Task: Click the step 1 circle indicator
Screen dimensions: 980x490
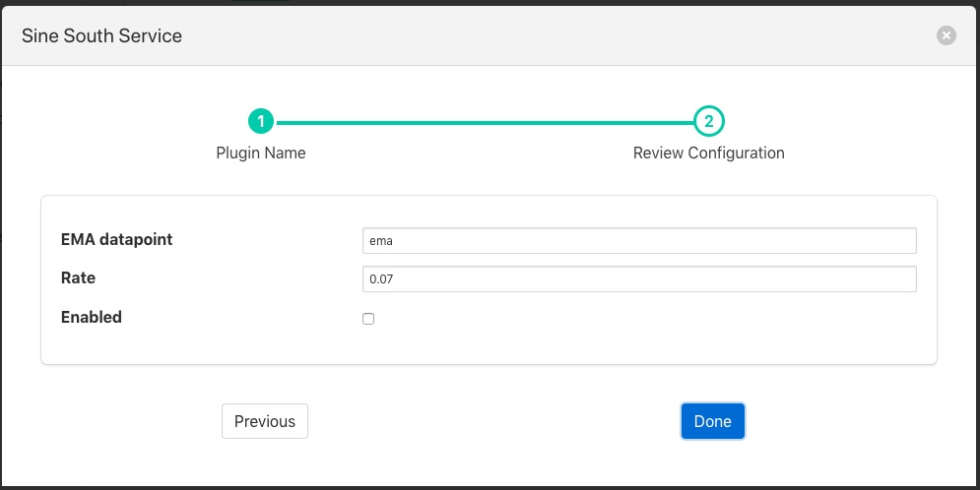Action: tap(261, 122)
